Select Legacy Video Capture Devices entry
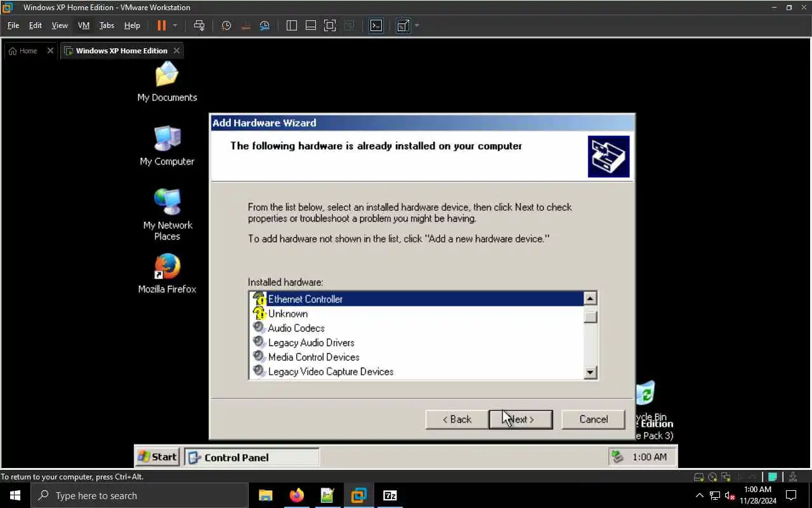Viewport: 812px width, 508px height. [x=416, y=371]
